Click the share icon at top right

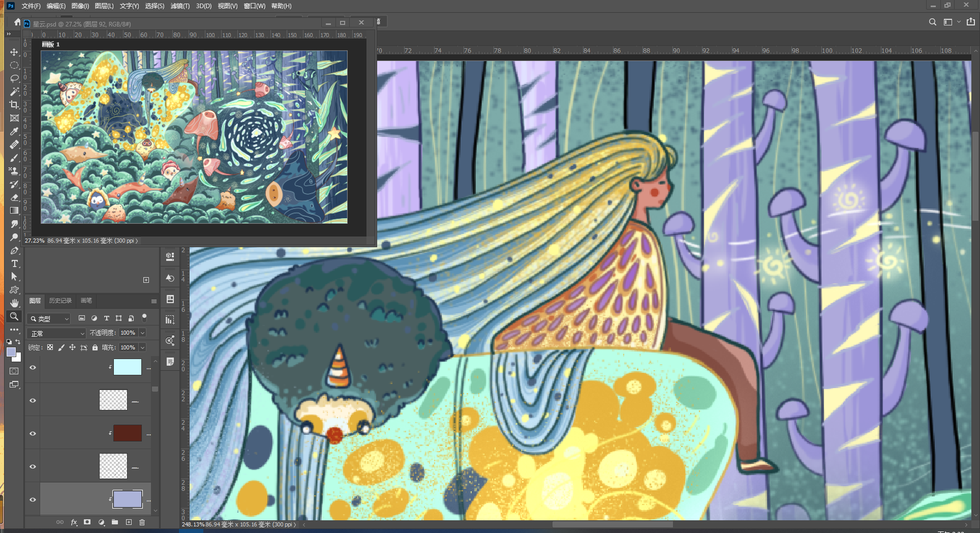[971, 22]
